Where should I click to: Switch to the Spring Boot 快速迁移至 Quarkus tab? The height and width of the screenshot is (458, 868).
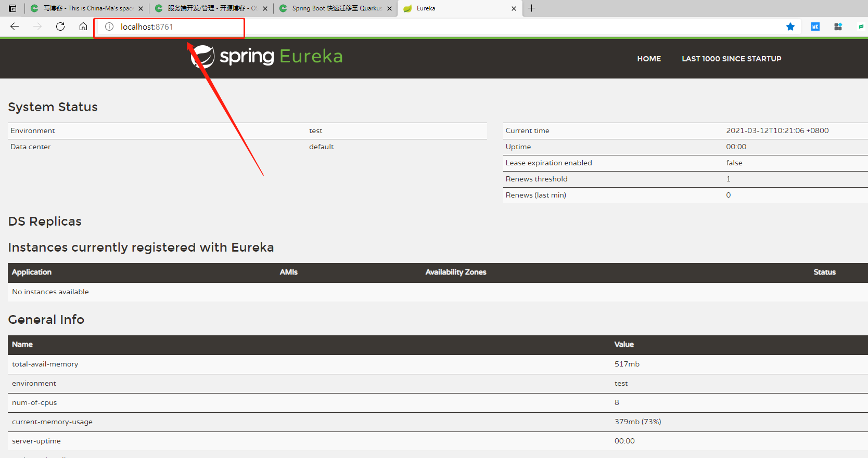click(335, 8)
